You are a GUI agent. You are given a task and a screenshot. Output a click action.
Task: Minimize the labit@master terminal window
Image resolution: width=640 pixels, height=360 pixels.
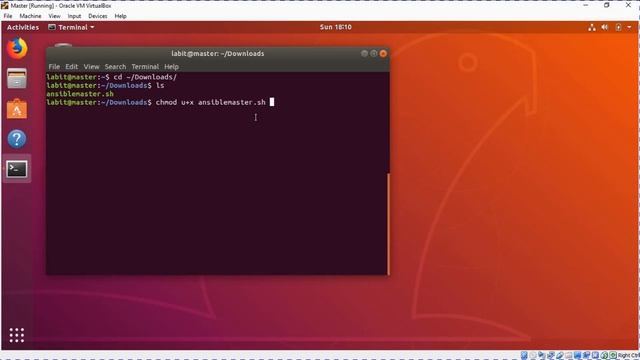364,53
